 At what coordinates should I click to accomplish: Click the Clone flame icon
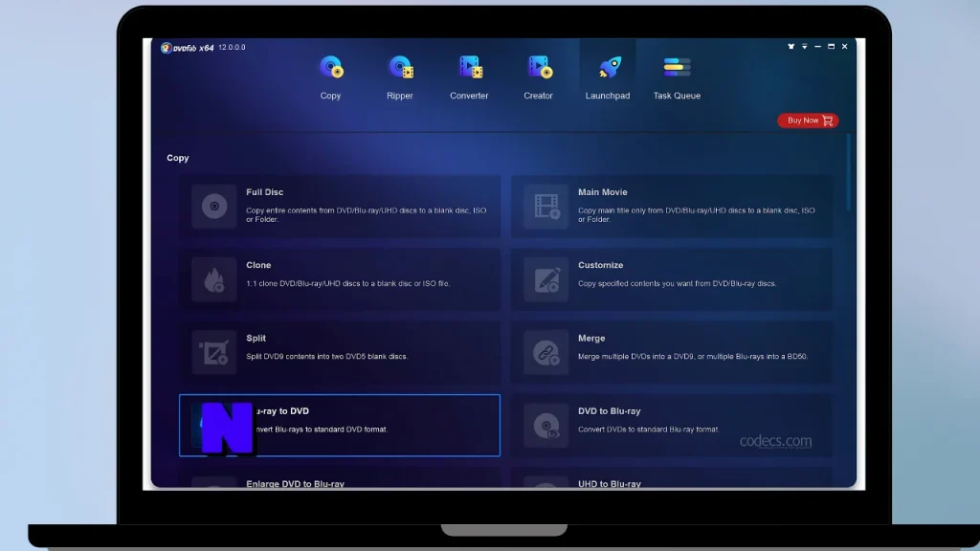pyautogui.click(x=214, y=279)
